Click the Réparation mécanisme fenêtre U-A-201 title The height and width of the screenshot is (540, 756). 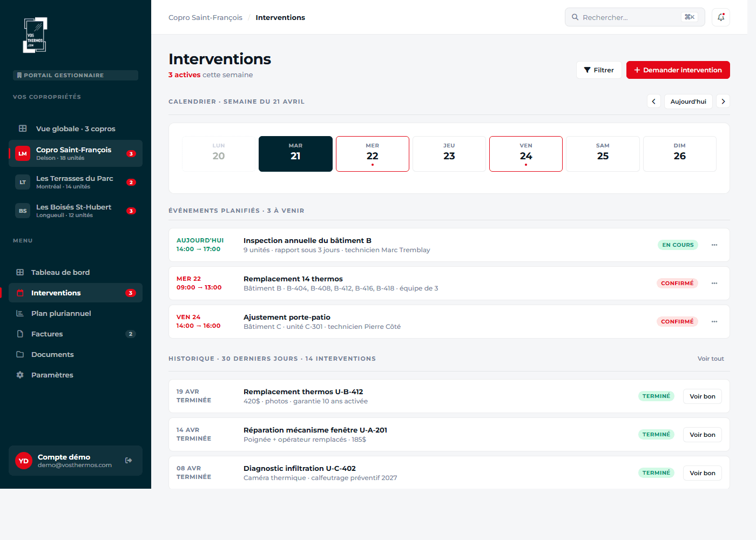point(315,430)
